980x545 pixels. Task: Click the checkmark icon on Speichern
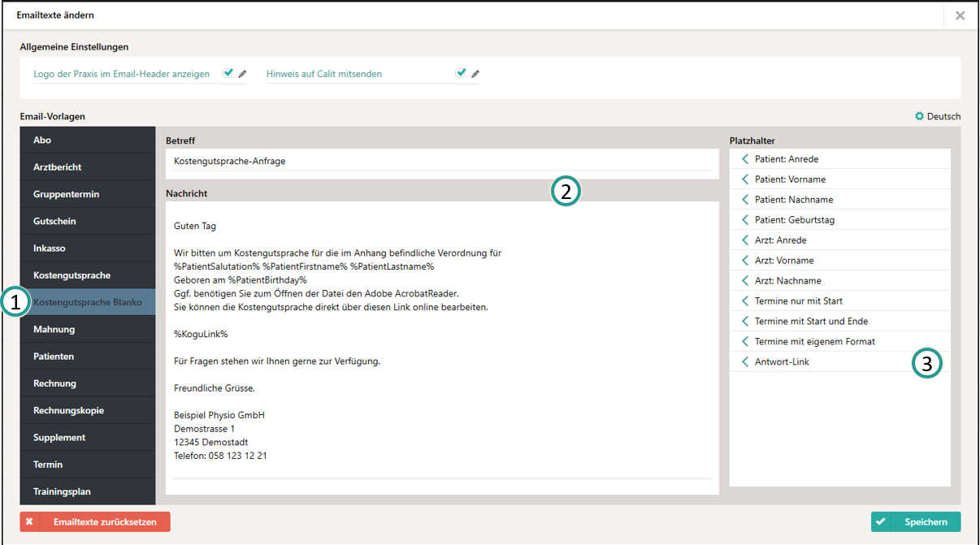[881, 522]
